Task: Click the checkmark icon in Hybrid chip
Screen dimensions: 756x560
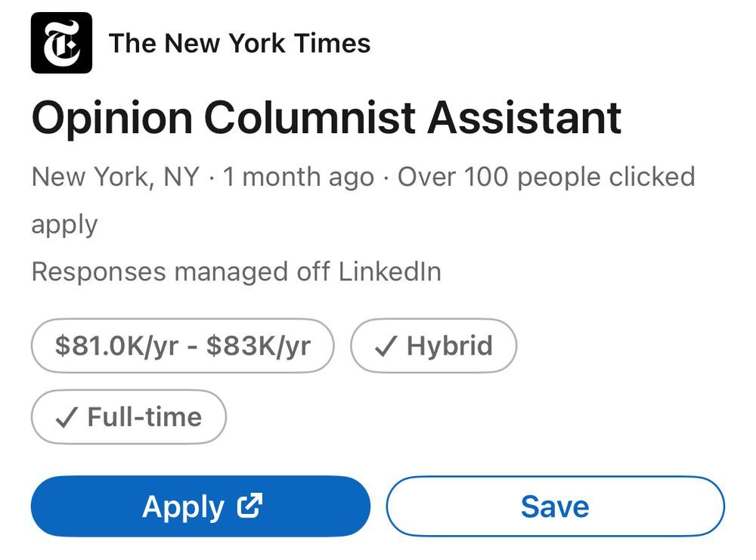Action: click(386, 347)
